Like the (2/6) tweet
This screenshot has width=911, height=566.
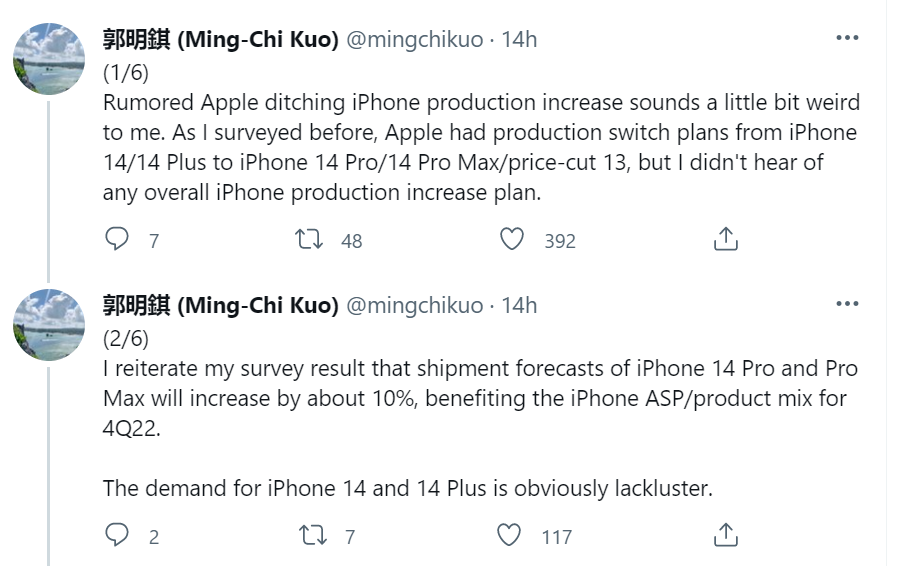pyautogui.click(x=511, y=536)
